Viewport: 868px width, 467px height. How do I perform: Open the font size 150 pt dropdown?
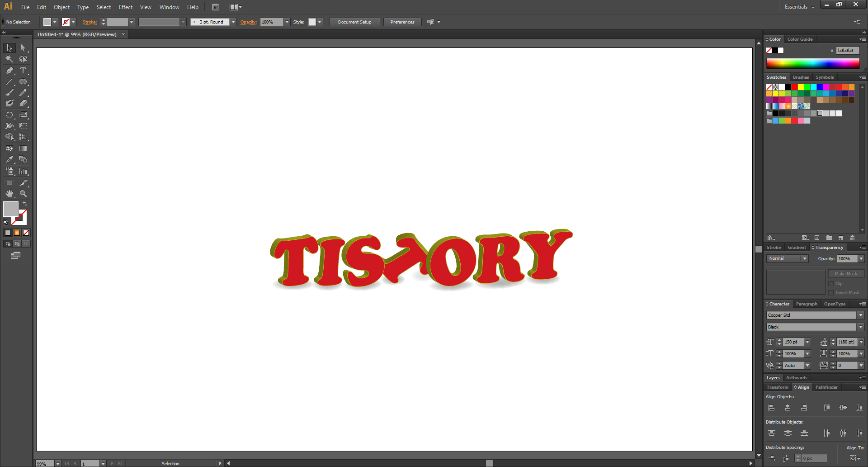click(x=807, y=342)
